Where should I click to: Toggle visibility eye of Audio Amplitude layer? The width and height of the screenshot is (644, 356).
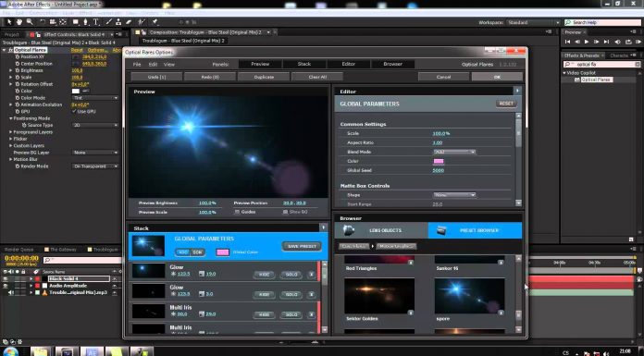[6, 286]
